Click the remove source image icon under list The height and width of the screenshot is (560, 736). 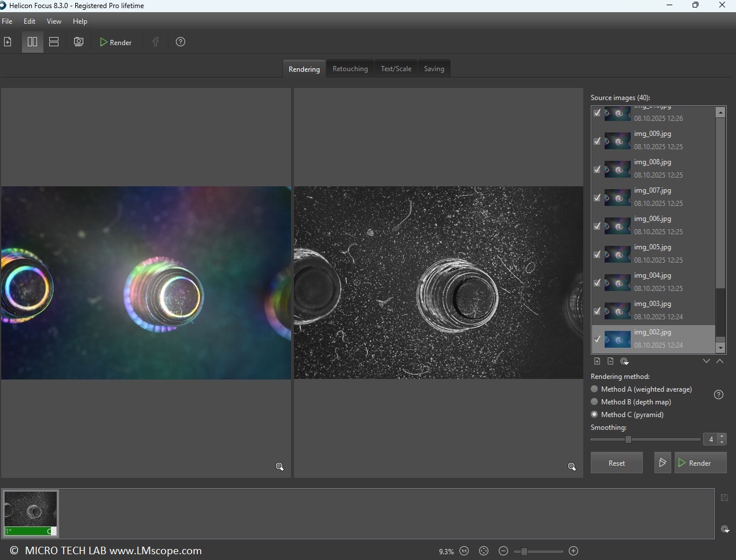click(x=610, y=361)
